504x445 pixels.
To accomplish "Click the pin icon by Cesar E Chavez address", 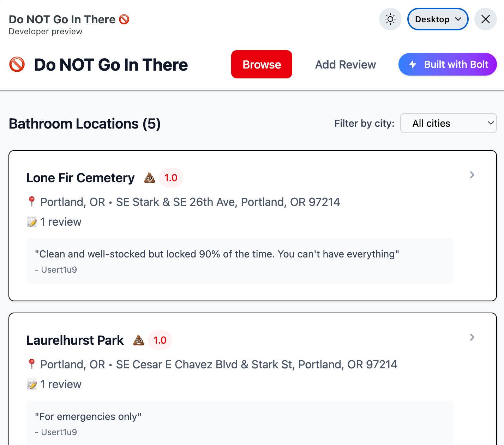I will click(x=32, y=364).
